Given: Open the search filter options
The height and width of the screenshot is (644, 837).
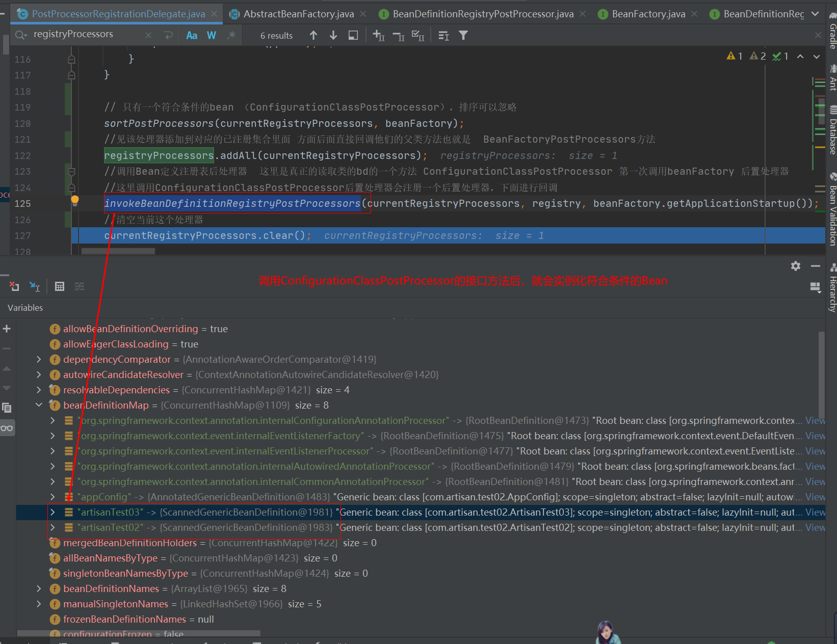Looking at the screenshot, I should click(463, 35).
